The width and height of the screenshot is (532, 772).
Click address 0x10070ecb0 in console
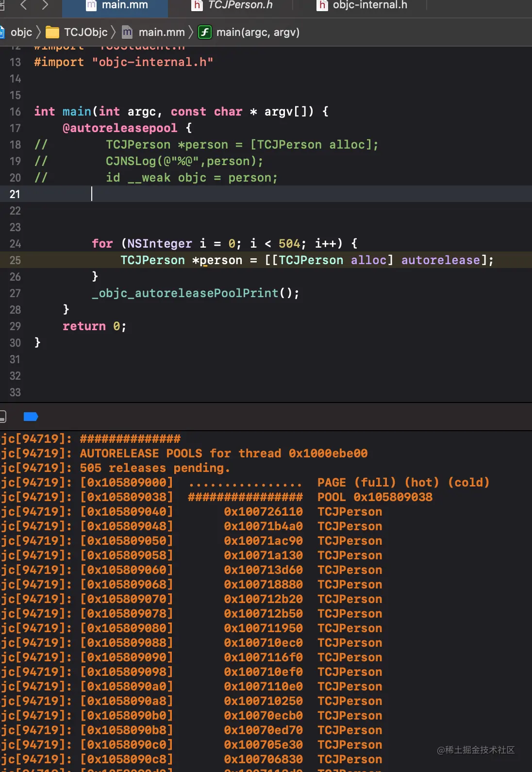click(x=263, y=716)
